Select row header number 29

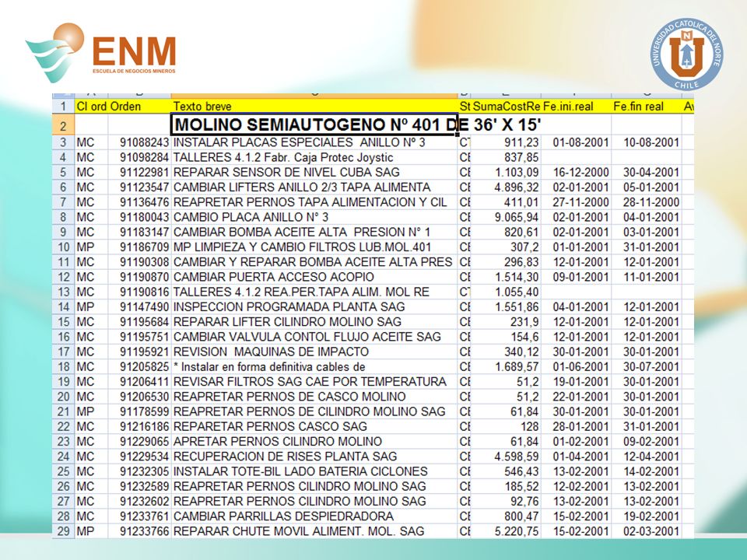point(63,531)
